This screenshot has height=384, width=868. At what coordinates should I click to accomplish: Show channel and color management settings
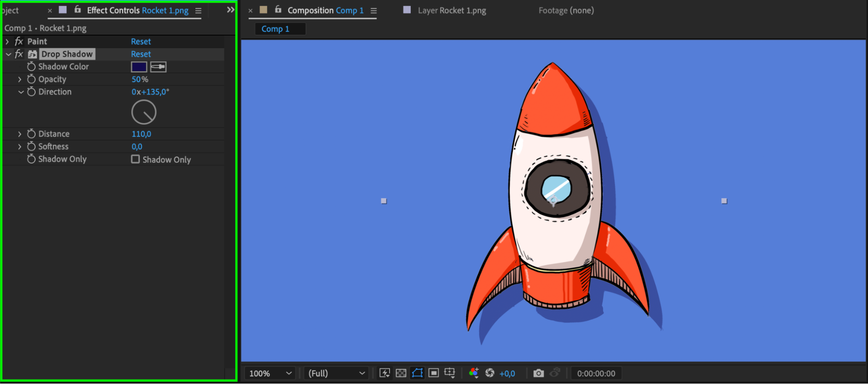click(474, 373)
